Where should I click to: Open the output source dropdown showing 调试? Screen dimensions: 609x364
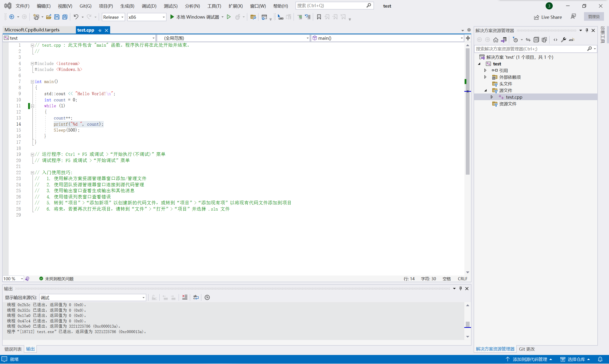click(93, 298)
